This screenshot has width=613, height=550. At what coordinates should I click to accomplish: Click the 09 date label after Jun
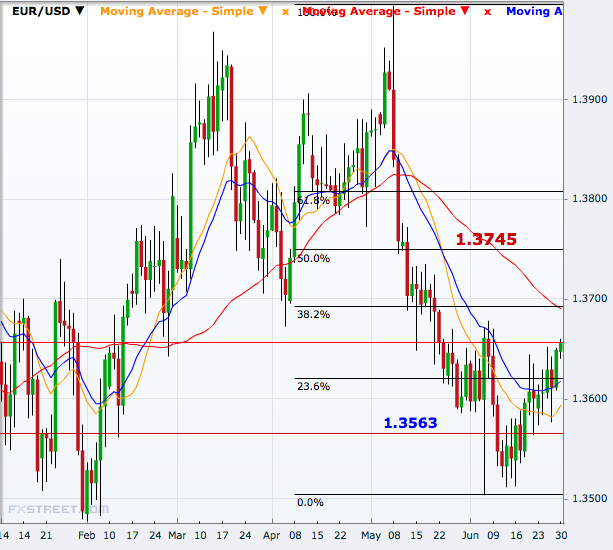[493, 535]
